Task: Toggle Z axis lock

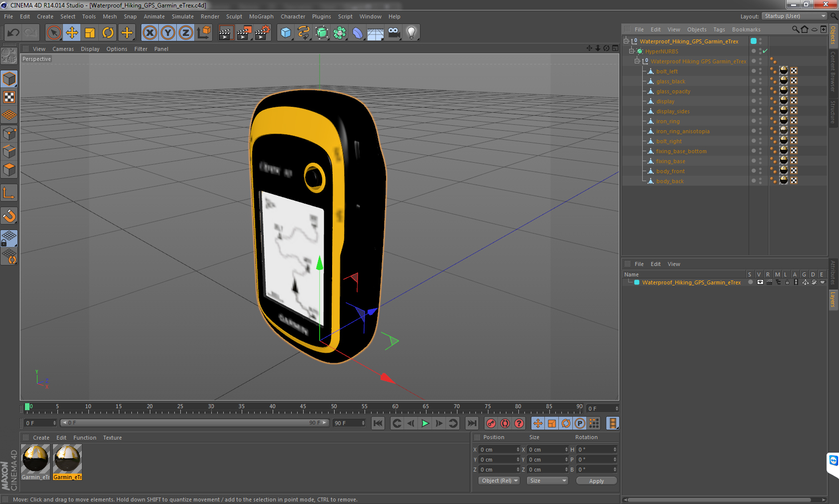Action: [186, 33]
